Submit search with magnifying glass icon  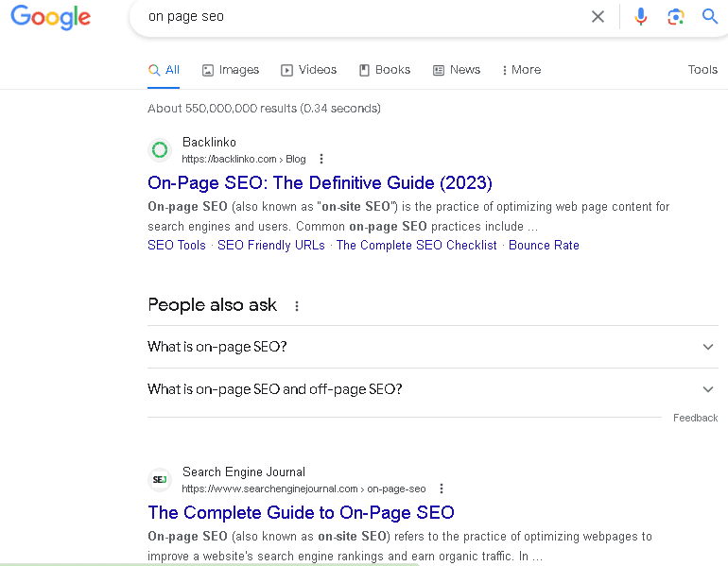(x=710, y=16)
